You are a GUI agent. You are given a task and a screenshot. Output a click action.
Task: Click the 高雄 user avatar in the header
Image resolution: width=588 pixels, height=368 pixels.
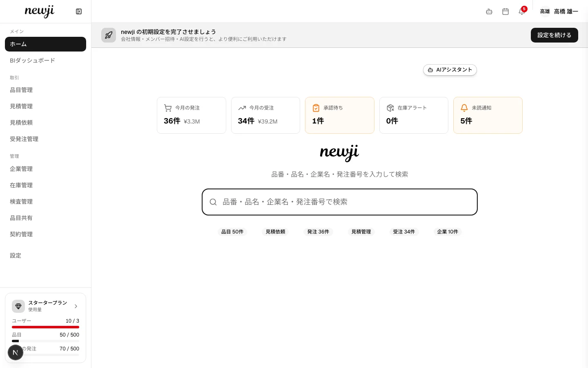[x=545, y=11]
